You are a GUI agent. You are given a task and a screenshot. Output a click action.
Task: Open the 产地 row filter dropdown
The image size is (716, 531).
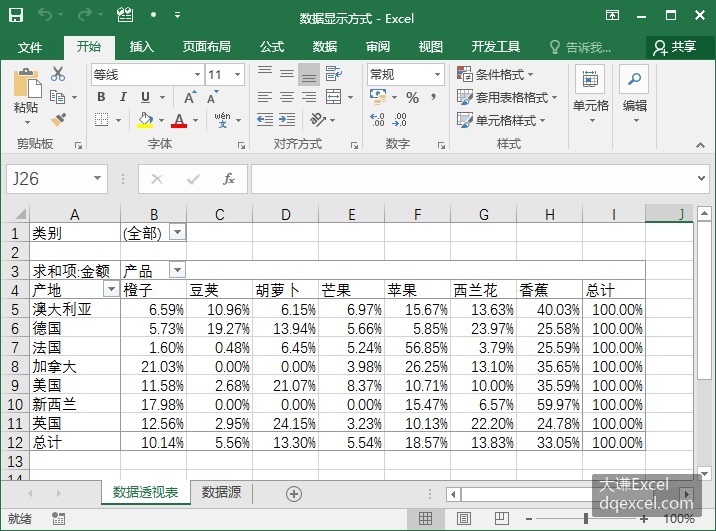point(111,289)
